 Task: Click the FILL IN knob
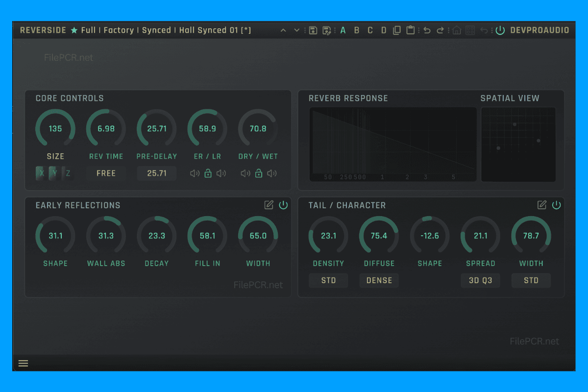click(207, 236)
